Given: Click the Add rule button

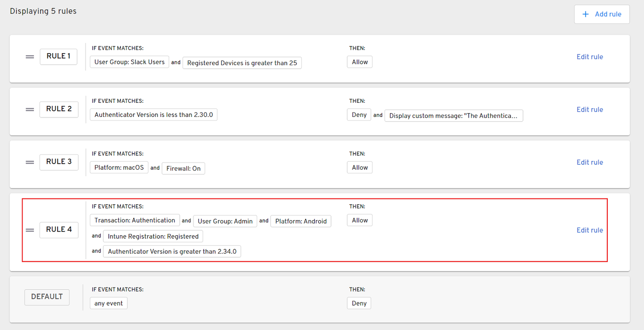Looking at the screenshot, I should [x=602, y=14].
